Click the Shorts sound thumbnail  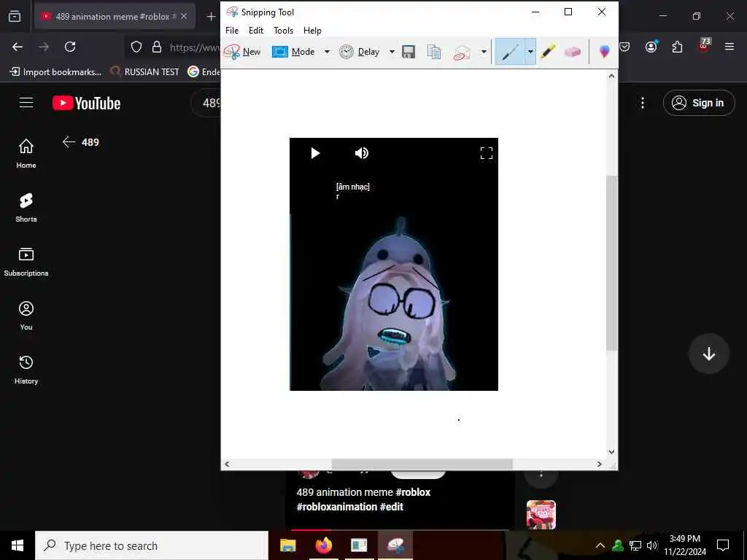[541, 515]
